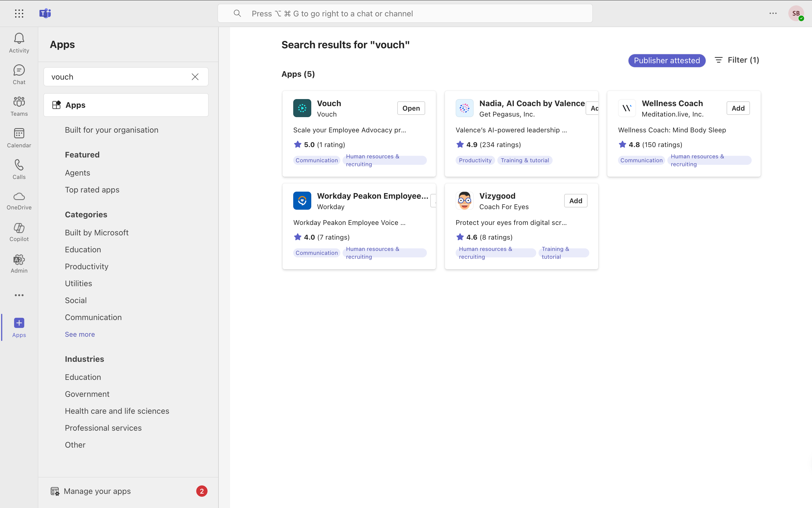The height and width of the screenshot is (508, 812).
Task: Click the Wellness Coach app logo
Action: point(627,108)
